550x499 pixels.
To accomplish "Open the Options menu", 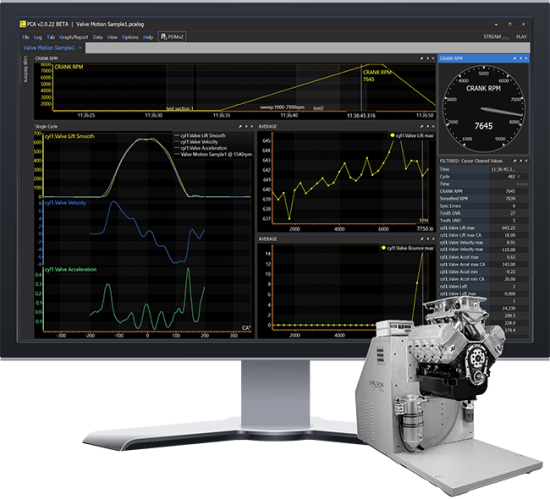I will pyautogui.click(x=130, y=37).
